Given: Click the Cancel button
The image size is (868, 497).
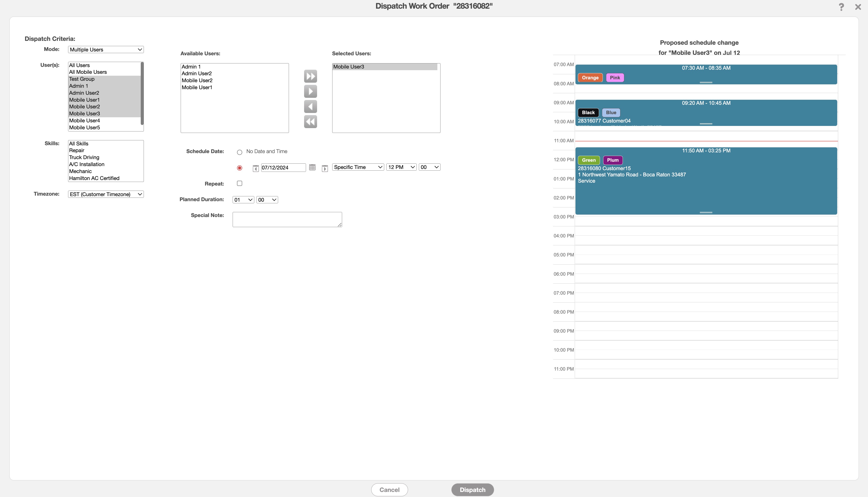Looking at the screenshot, I should coord(389,490).
